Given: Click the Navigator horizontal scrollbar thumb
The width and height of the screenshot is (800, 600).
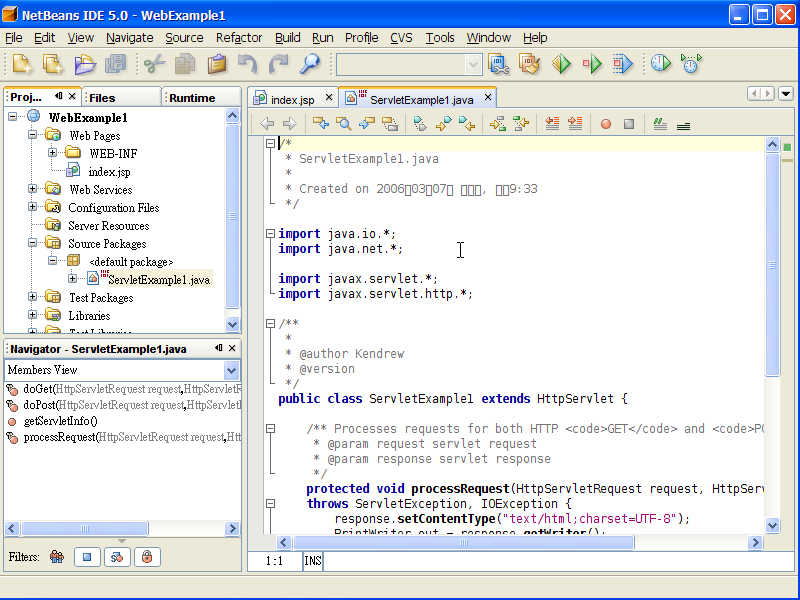Looking at the screenshot, I should click(x=85, y=529).
